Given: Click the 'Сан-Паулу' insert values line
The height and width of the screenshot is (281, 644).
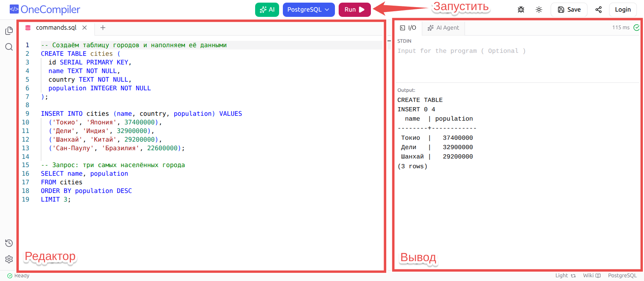Looking at the screenshot, I should [x=117, y=148].
